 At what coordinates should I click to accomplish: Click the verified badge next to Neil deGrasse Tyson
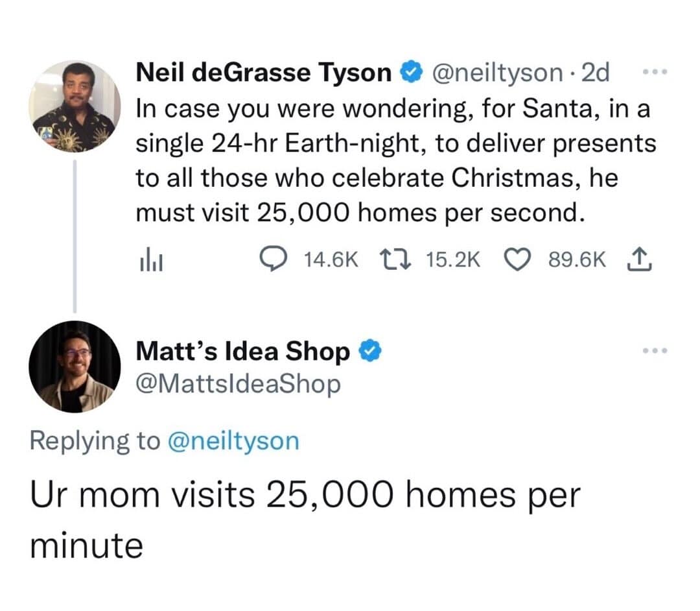point(410,72)
